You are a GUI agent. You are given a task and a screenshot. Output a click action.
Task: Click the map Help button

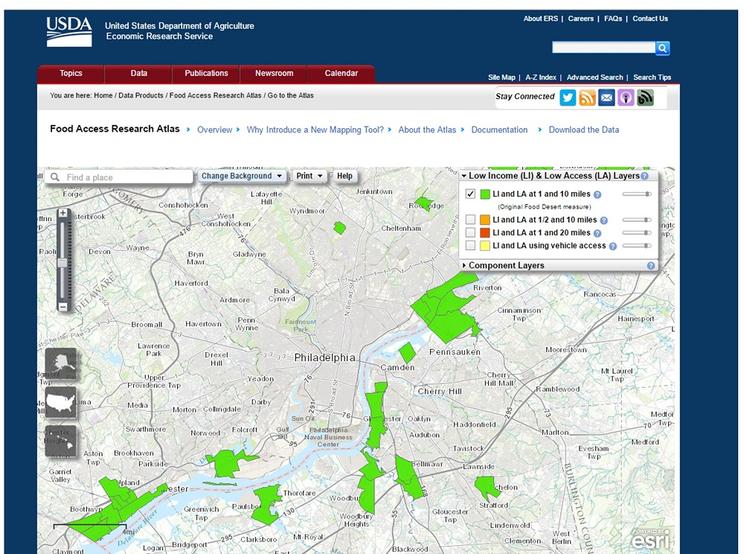(x=345, y=176)
